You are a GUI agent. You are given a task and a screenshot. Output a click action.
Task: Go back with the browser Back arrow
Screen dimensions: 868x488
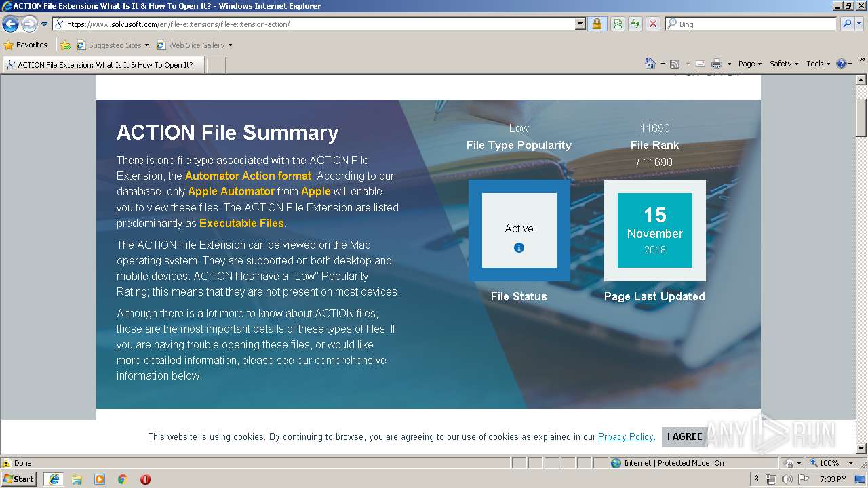tap(11, 24)
